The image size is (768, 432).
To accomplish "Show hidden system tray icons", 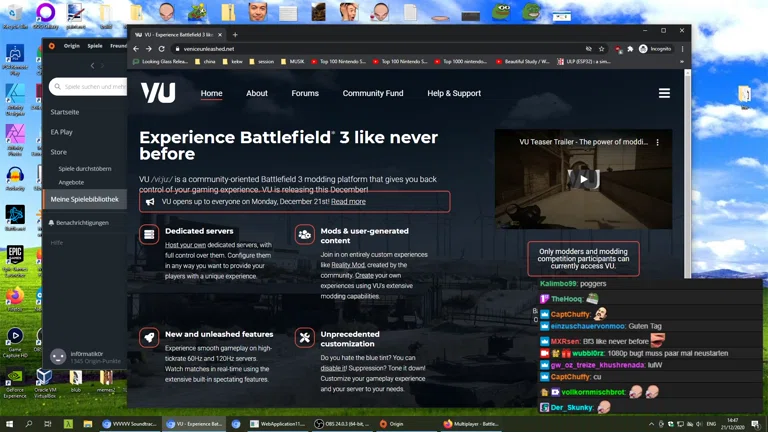I will click(x=651, y=424).
